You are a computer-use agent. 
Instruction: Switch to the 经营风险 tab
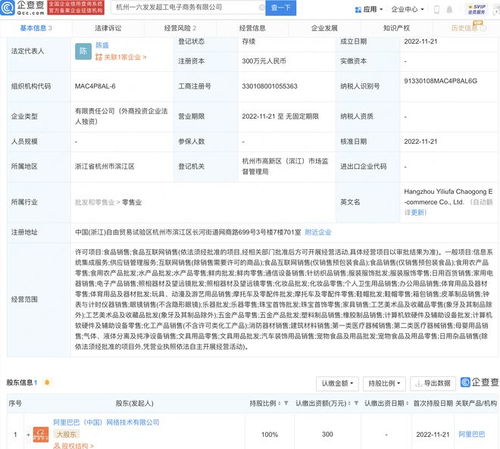click(x=180, y=28)
